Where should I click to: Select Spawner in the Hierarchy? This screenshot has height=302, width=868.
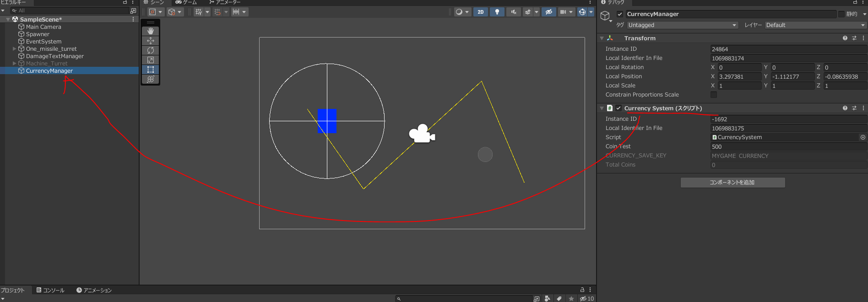(x=38, y=34)
